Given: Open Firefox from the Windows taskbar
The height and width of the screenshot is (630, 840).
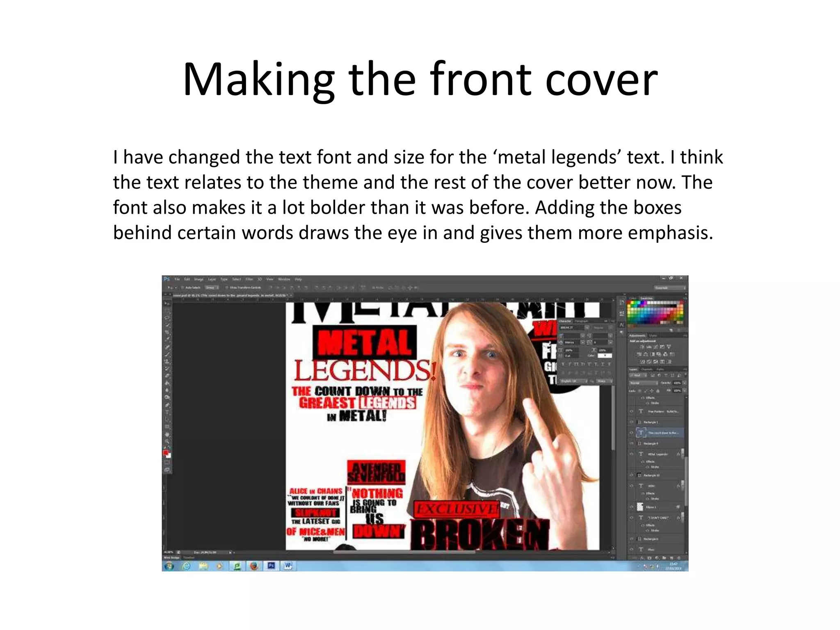Looking at the screenshot, I should pyautogui.click(x=254, y=566).
